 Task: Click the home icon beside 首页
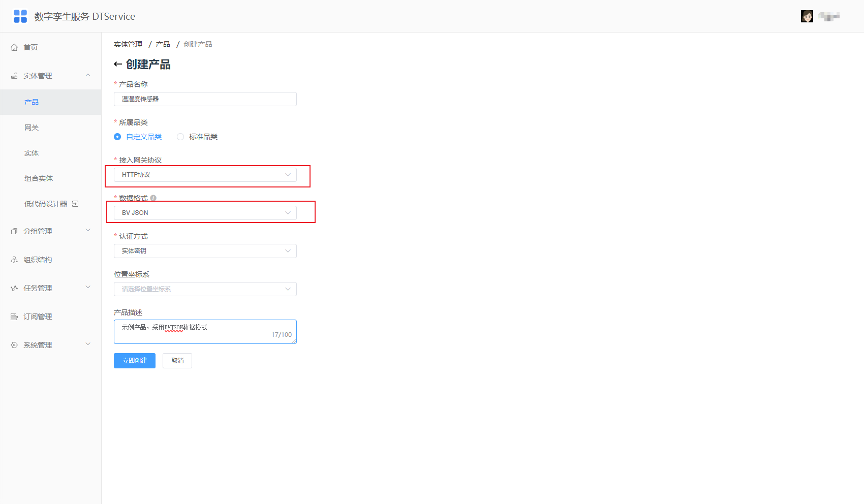[14, 47]
